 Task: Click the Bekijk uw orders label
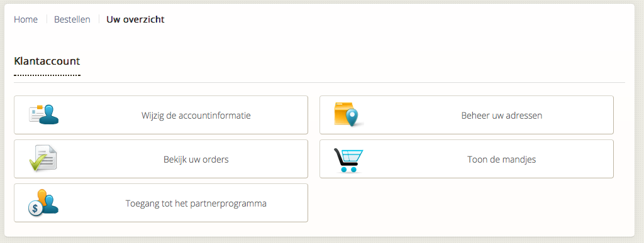(x=196, y=159)
